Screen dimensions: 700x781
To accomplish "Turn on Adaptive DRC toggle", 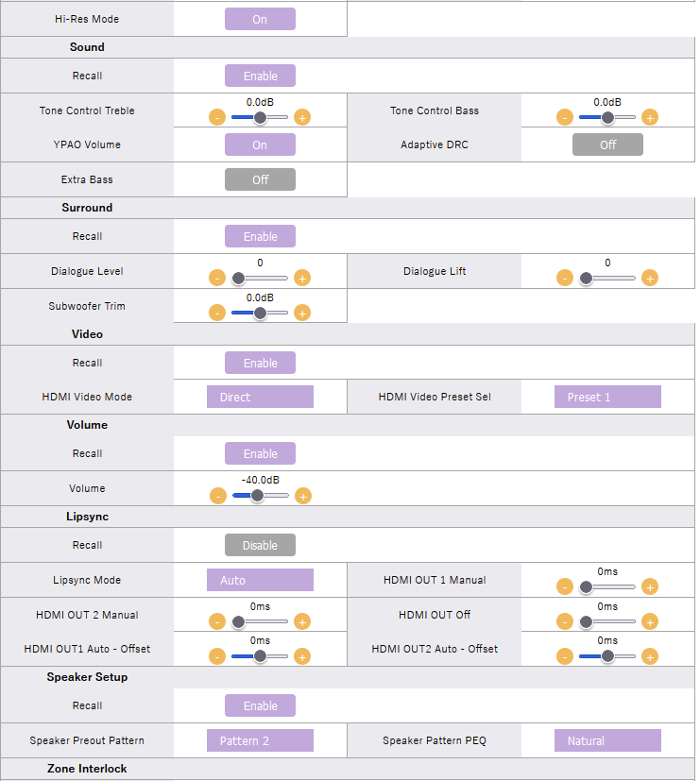I will (x=607, y=144).
